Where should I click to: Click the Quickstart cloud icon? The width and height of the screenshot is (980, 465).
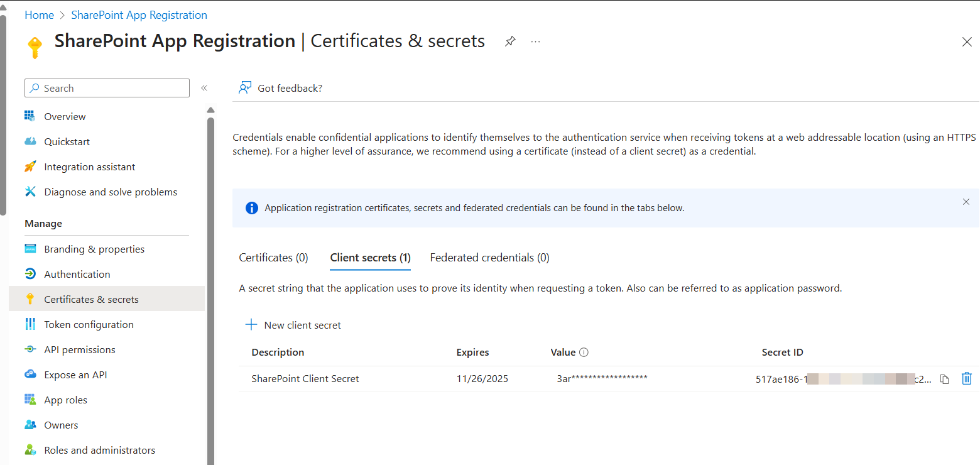pyautogui.click(x=30, y=141)
